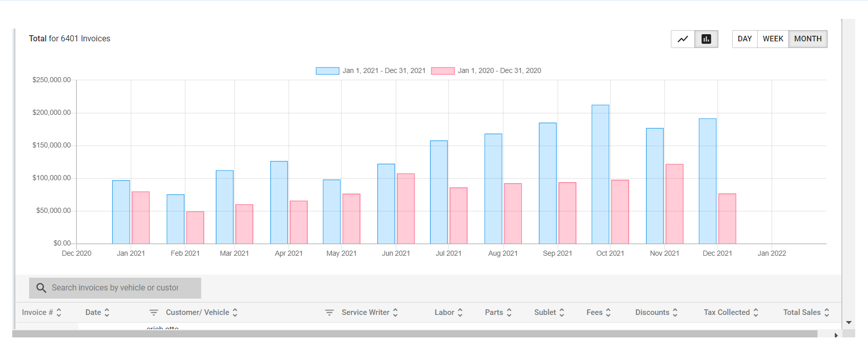Open Customer/Vehicle filter icon
The height and width of the screenshot is (342, 868).
[154, 312]
